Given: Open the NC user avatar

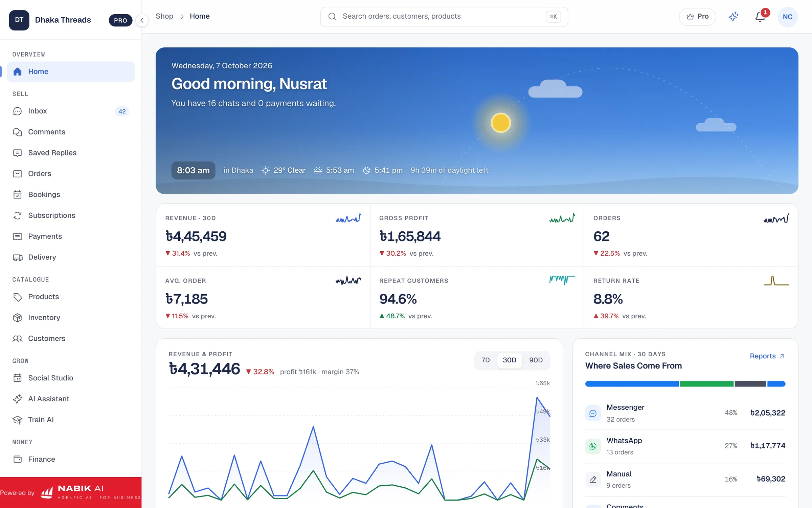Looking at the screenshot, I should click(788, 17).
